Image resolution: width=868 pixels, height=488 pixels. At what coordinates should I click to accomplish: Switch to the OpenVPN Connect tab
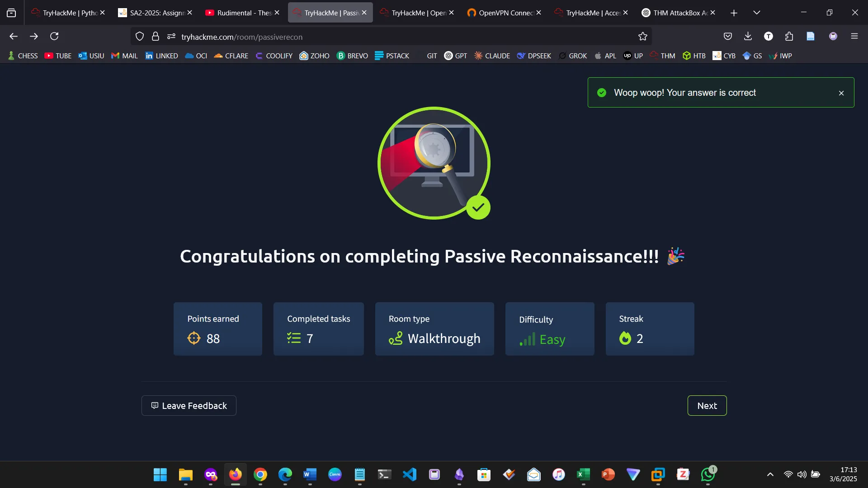(x=502, y=12)
